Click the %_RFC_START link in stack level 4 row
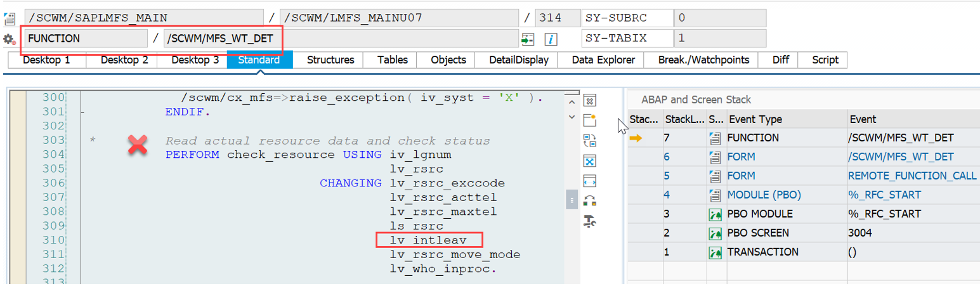This screenshot has height=286, width=980. click(x=884, y=195)
